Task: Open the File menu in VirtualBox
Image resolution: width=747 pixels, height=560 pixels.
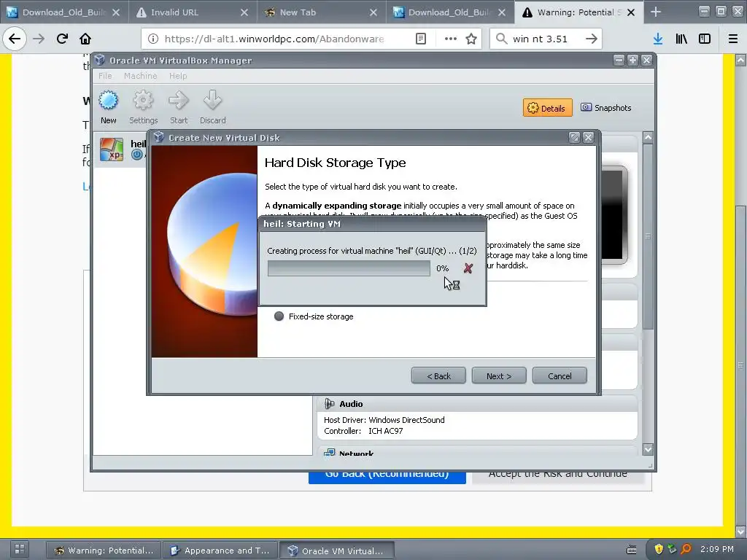Action: point(105,76)
